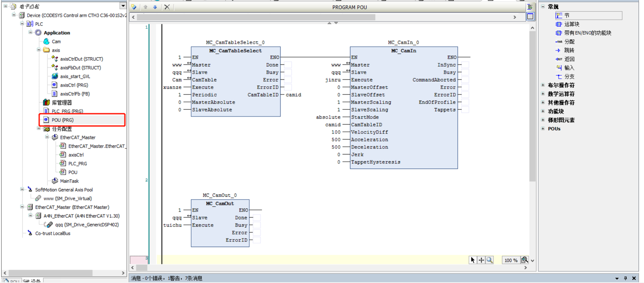Click the delete (X) icon in the editor toolbar
644x283 pixels.
click(167, 7)
